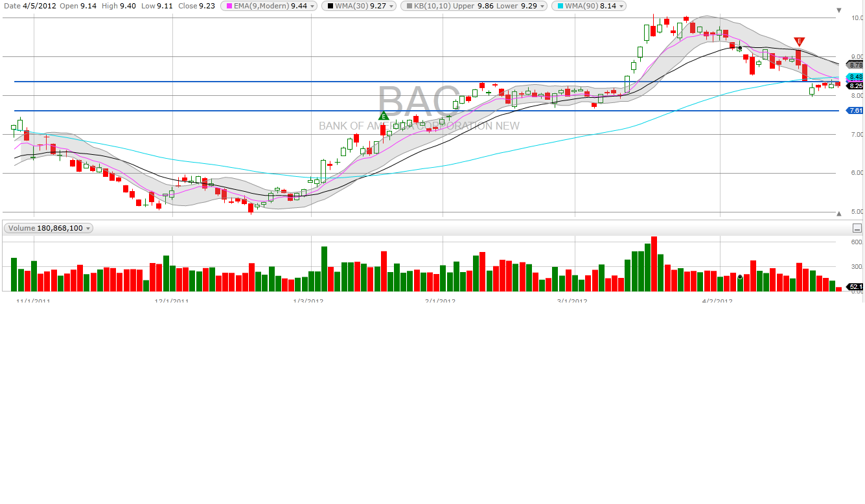
Task: Click the upper blue horizontal support line
Action: (x=428, y=82)
